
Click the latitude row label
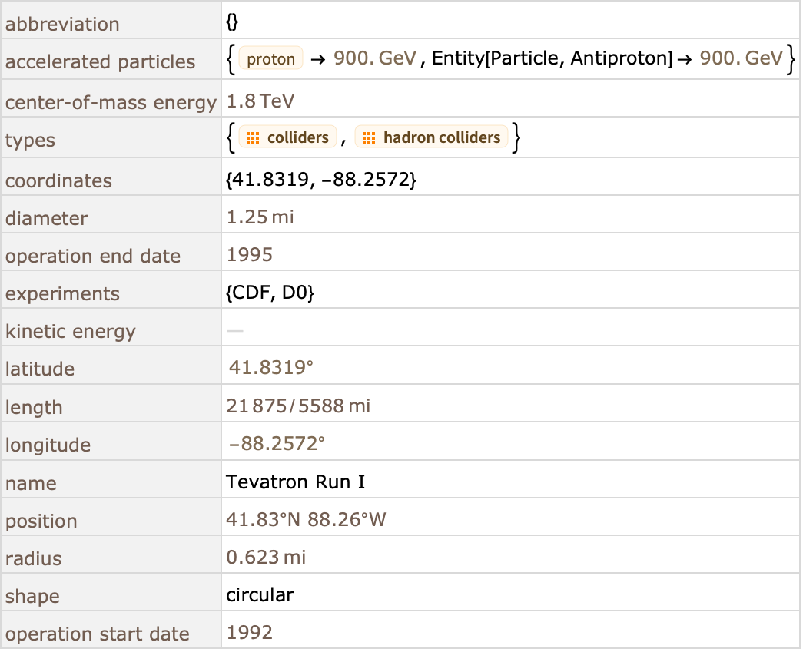click(40, 369)
